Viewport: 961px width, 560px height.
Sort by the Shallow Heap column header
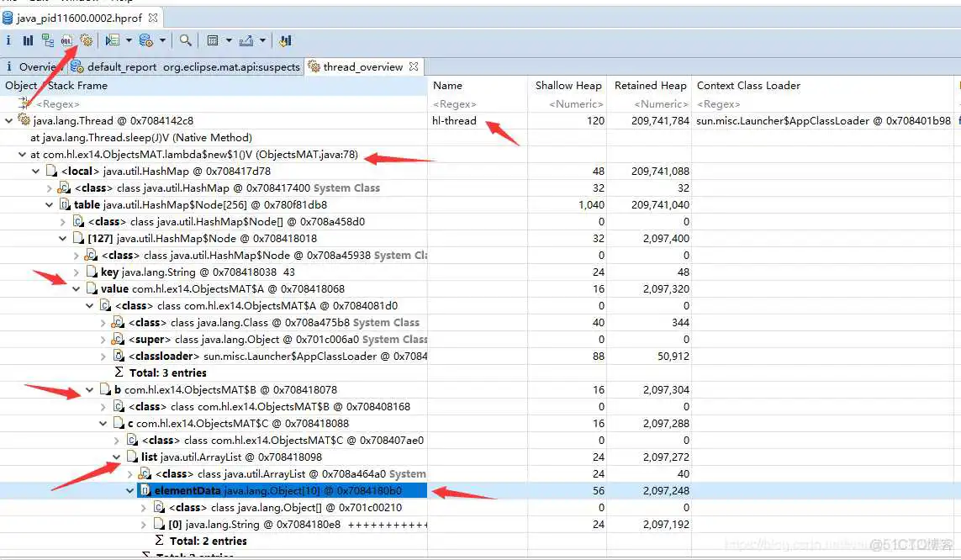(x=568, y=86)
